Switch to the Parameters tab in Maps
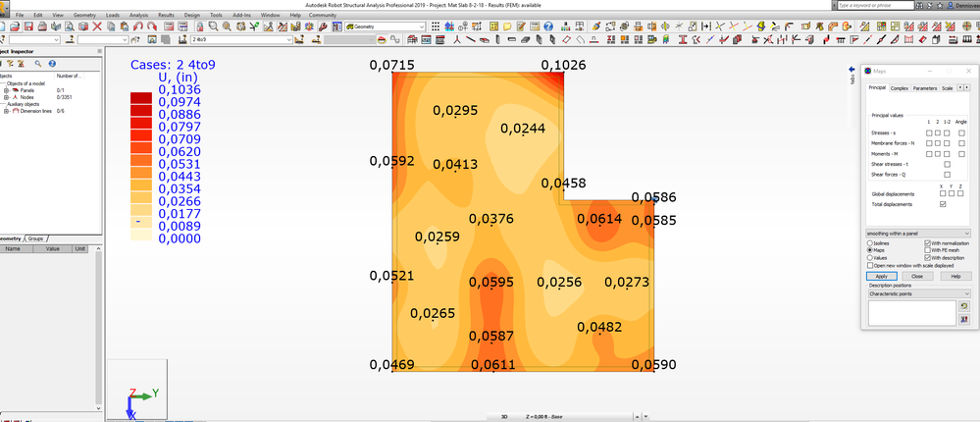 pos(924,88)
